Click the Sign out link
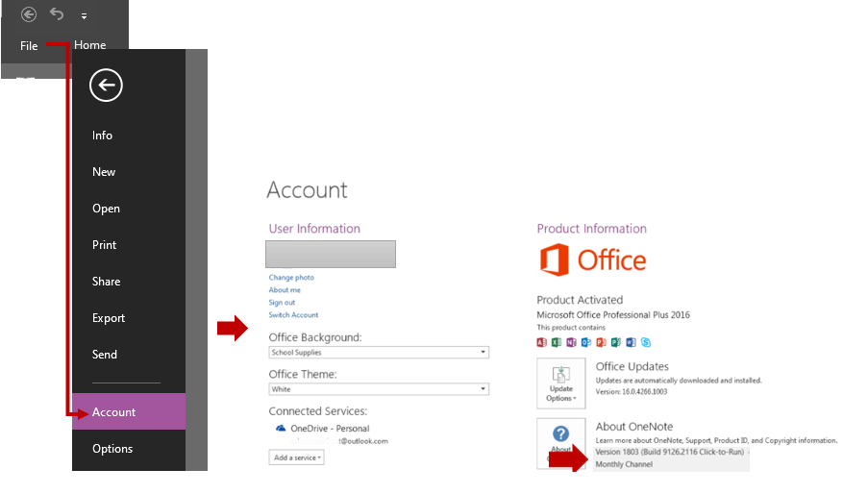This screenshot has height=494, width=868. [282, 303]
